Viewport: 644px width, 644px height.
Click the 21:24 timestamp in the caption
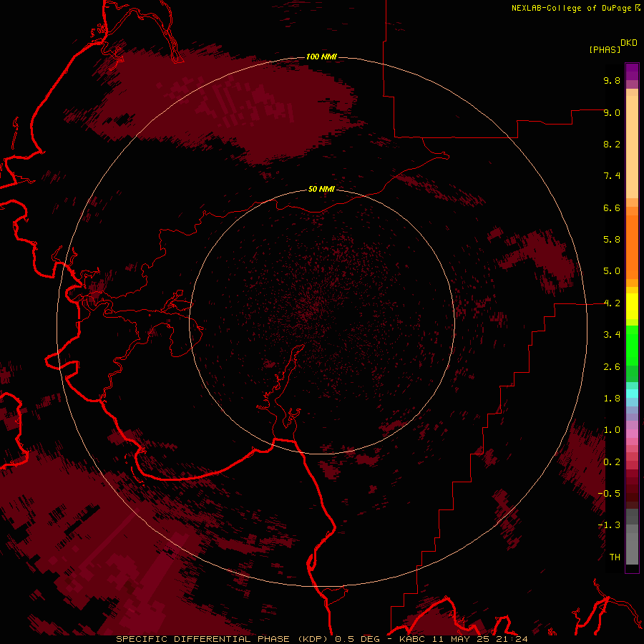(512, 639)
